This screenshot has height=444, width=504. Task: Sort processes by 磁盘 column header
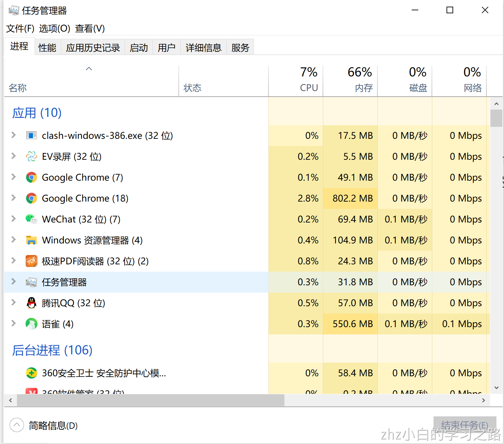pyautogui.click(x=405, y=81)
